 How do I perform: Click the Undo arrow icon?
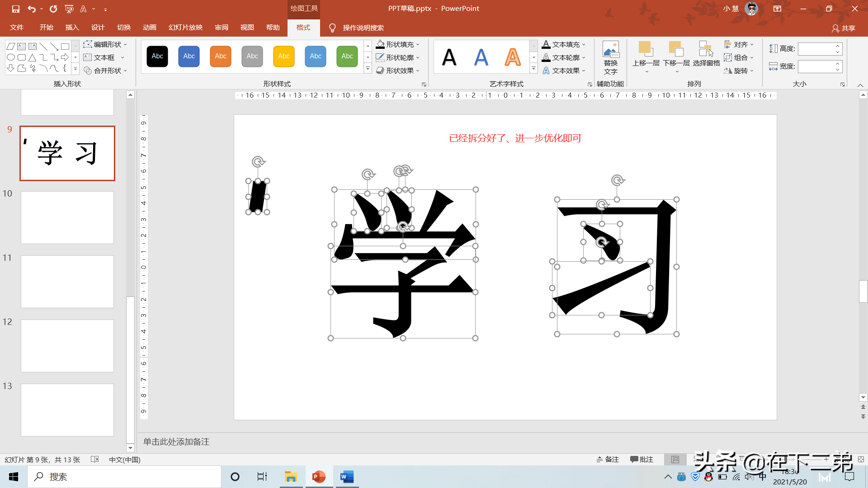31,9
